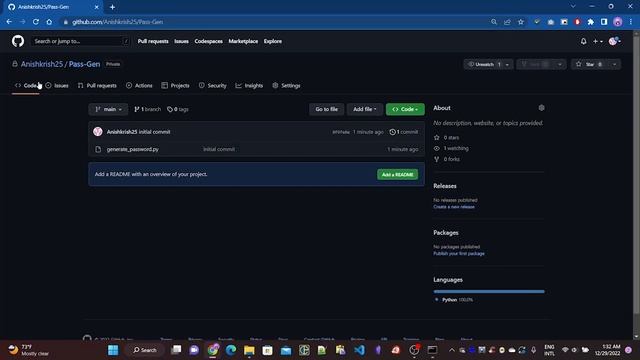This screenshot has width=640, height=360.
Task: Open the Pass-Gen repository name link
Action: [84, 64]
